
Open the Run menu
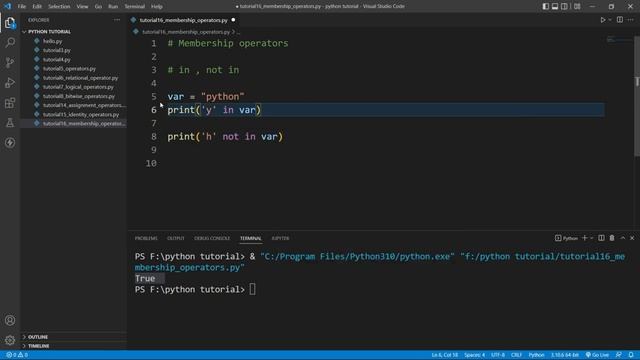(x=113, y=6)
